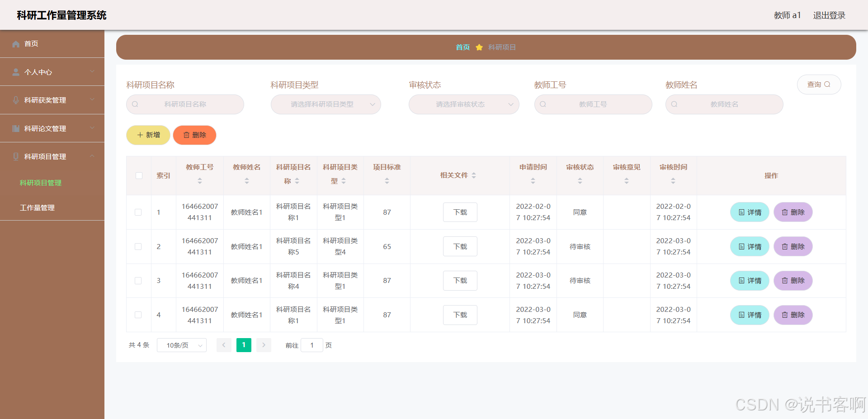Click sort arrows in the 教师工号 column header
Viewport: 868px width, 419px height.
200,181
